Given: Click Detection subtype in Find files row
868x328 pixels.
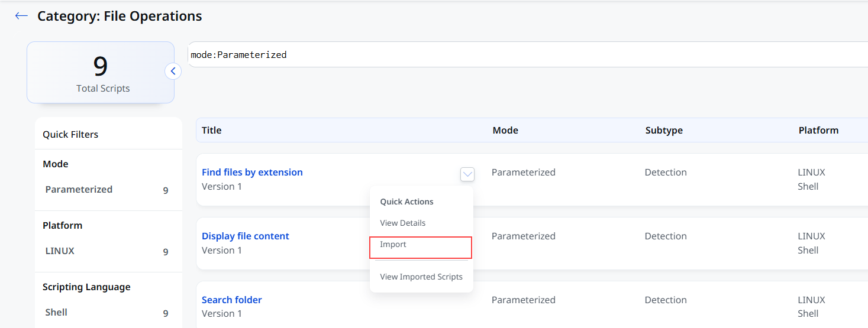Looking at the screenshot, I should point(666,172).
